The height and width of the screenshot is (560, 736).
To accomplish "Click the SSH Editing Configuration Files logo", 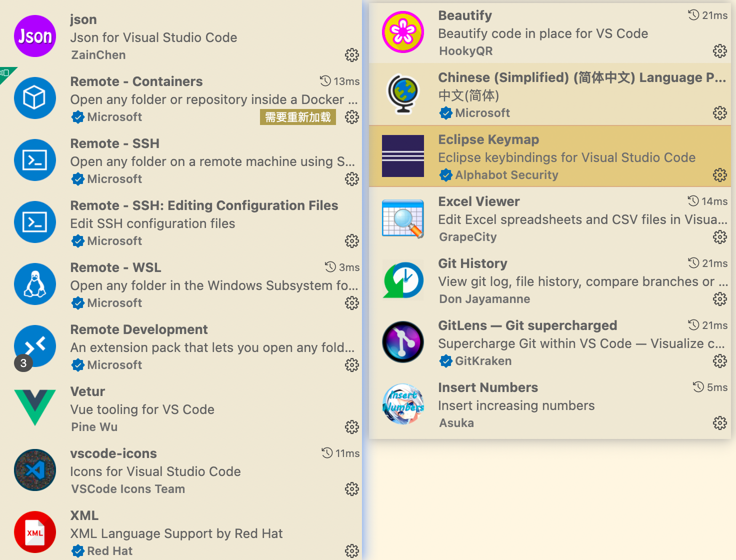I will (x=35, y=222).
